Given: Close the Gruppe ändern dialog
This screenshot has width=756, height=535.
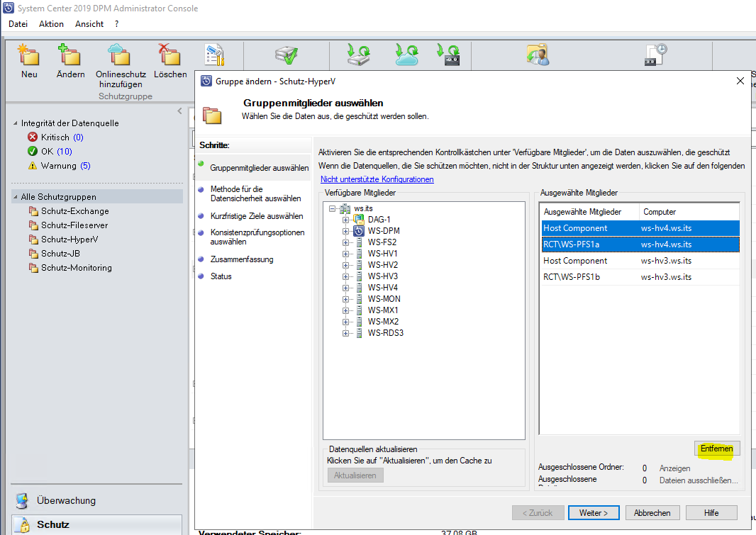Looking at the screenshot, I should click(740, 81).
